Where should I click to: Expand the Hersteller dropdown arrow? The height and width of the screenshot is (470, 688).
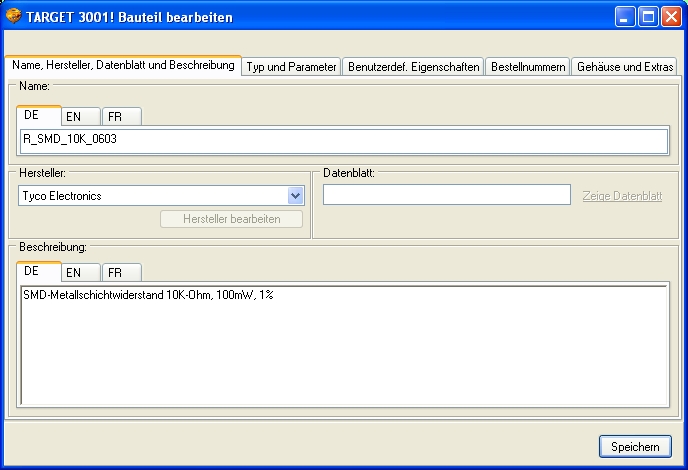point(295,196)
